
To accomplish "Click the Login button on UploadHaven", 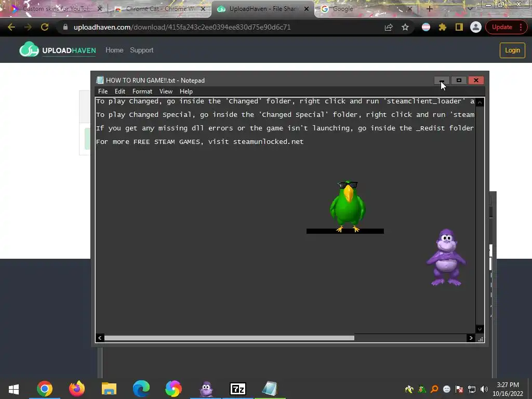I will [512, 50].
